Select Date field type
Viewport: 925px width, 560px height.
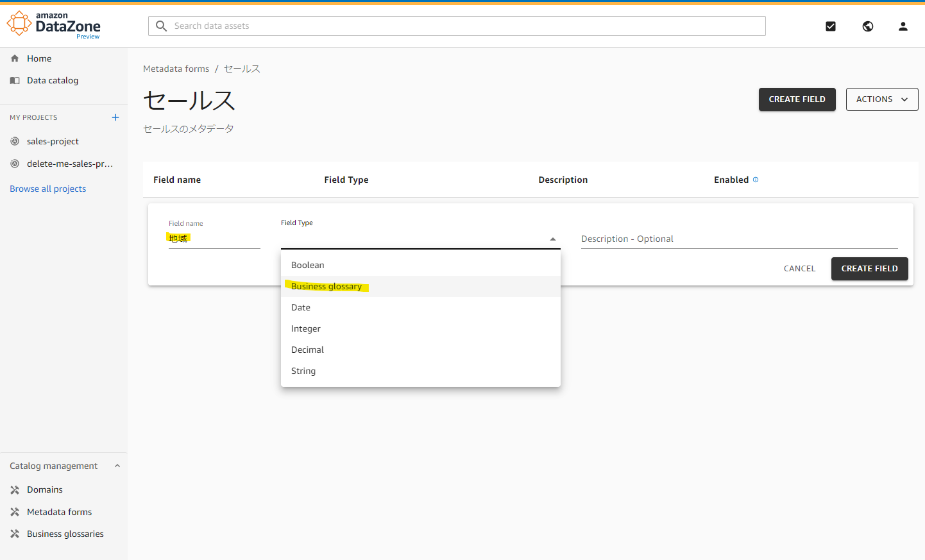[x=421, y=307]
